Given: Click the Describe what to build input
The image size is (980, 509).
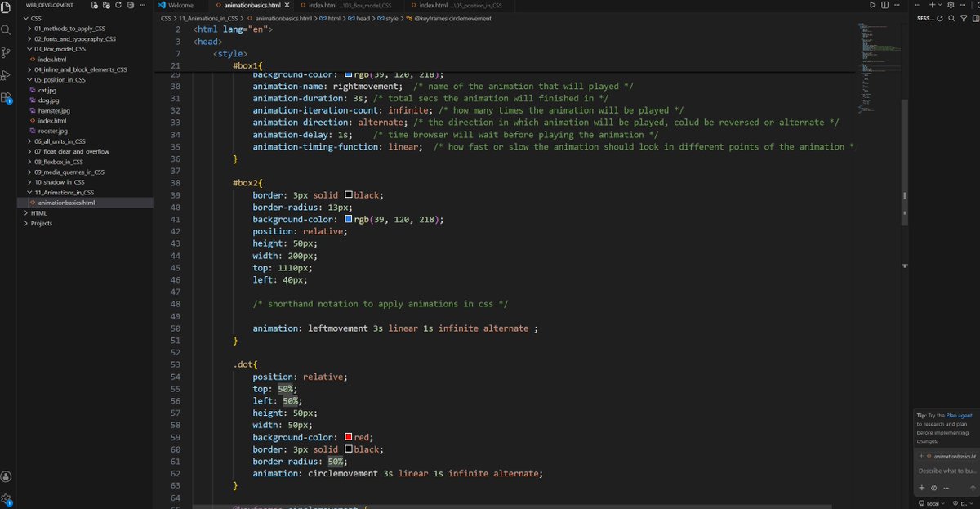Looking at the screenshot, I should (947, 471).
